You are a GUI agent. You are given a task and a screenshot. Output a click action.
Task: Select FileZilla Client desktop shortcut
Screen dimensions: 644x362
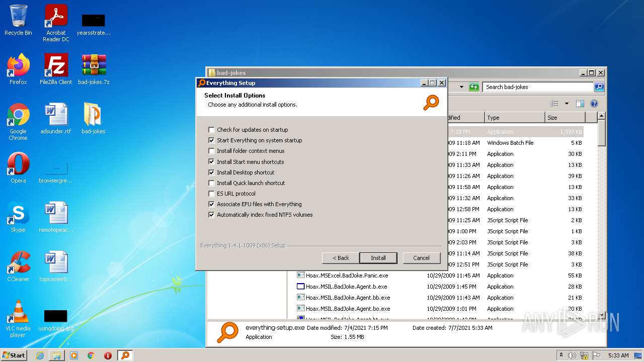[x=56, y=69]
